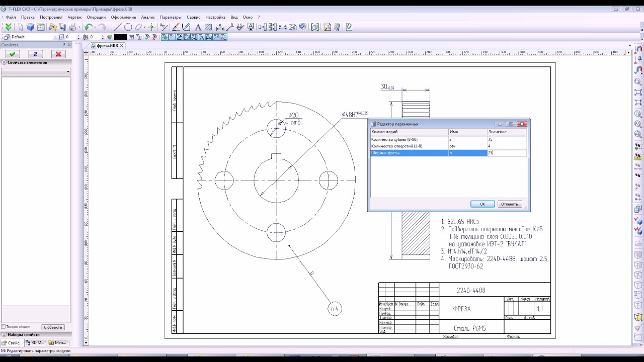This screenshot has width=644, height=362.
Task: Click the yellow cube icon on right toolbar
Action: pyautogui.click(x=638, y=317)
